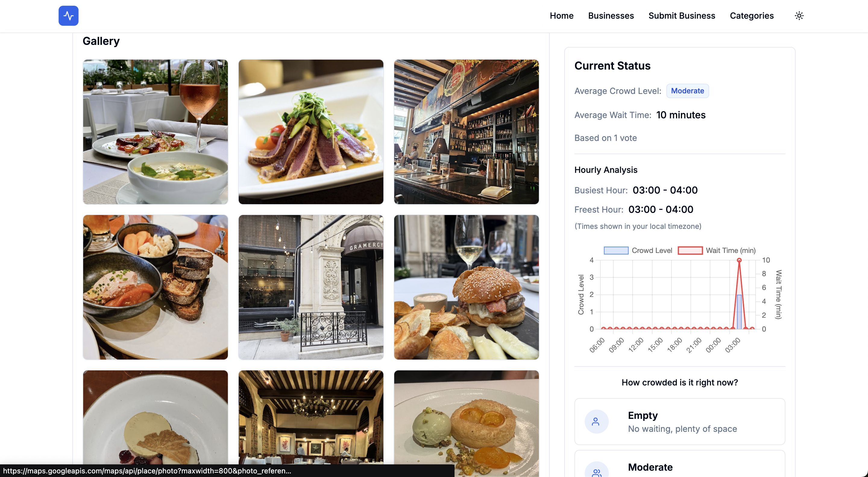Open the burger with chips photo
Image resolution: width=868 pixels, height=477 pixels.
(x=466, y=287)
